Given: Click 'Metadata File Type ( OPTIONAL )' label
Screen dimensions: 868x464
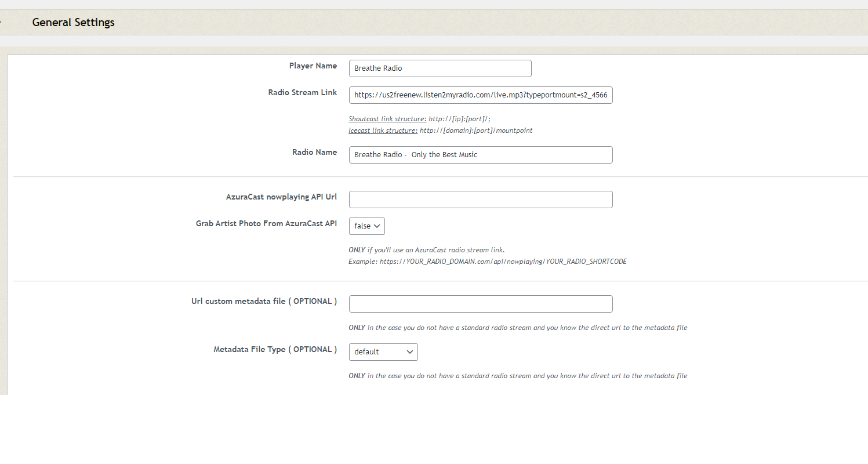Looking at the screenshot, I should tap(275, 350).
